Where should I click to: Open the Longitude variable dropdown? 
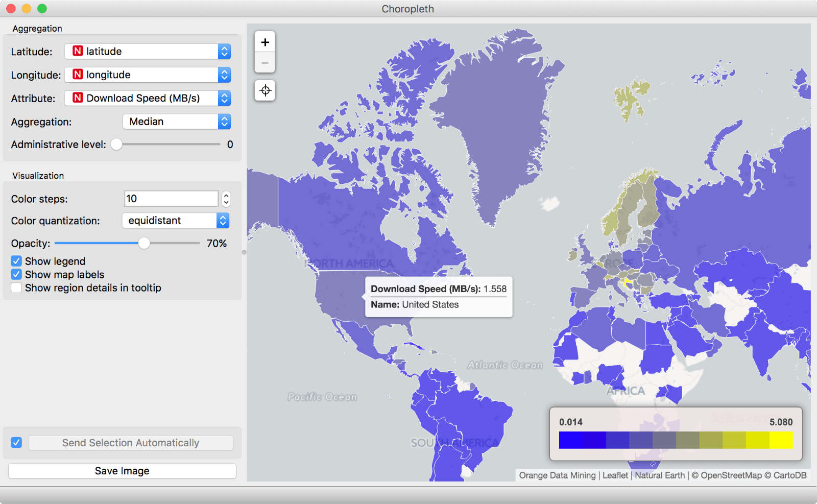click(148, 75)
